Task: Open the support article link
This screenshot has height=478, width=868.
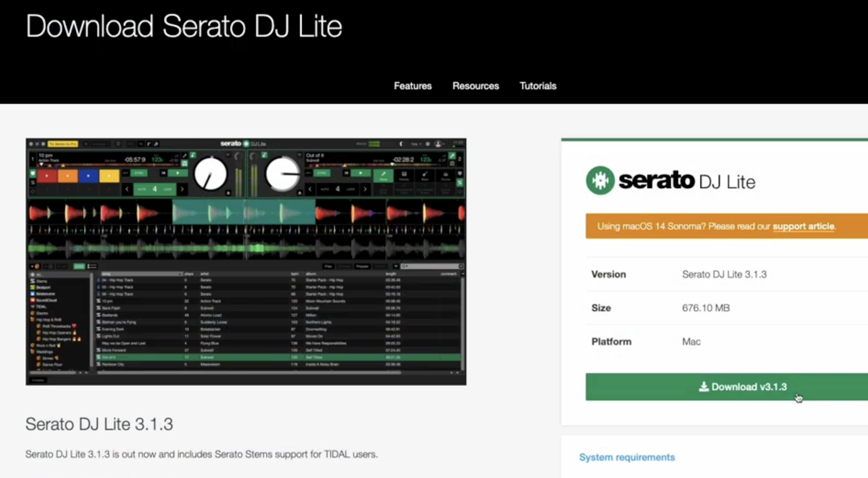Action: pos(803,226)
